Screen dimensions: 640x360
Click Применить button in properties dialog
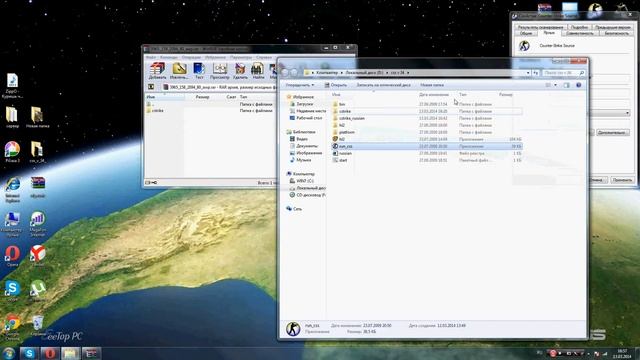[622, 180]
